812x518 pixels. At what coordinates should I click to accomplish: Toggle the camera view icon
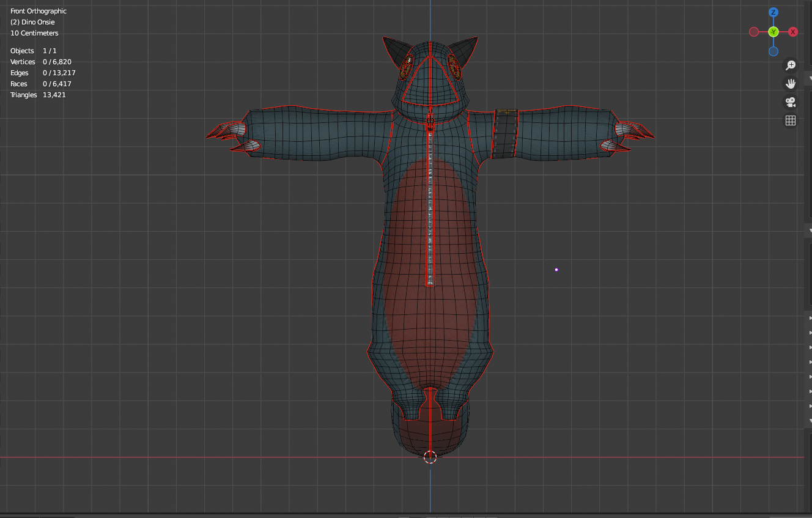click(791, 102)
